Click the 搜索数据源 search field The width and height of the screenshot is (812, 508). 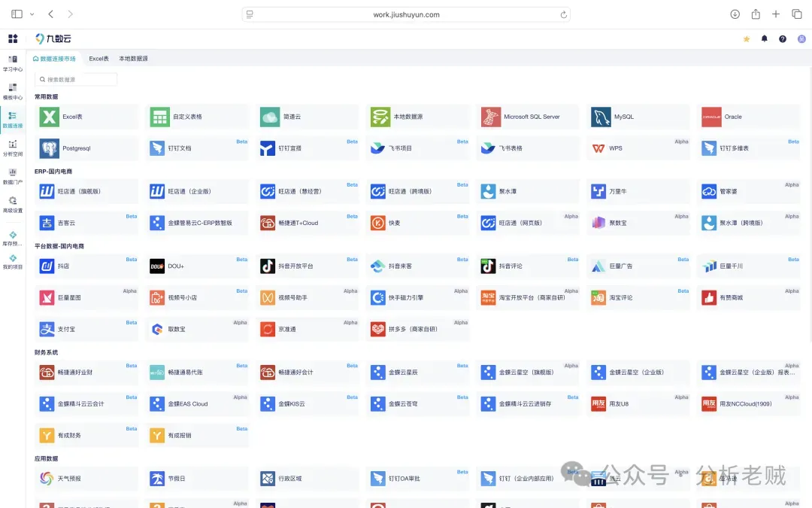76,79
